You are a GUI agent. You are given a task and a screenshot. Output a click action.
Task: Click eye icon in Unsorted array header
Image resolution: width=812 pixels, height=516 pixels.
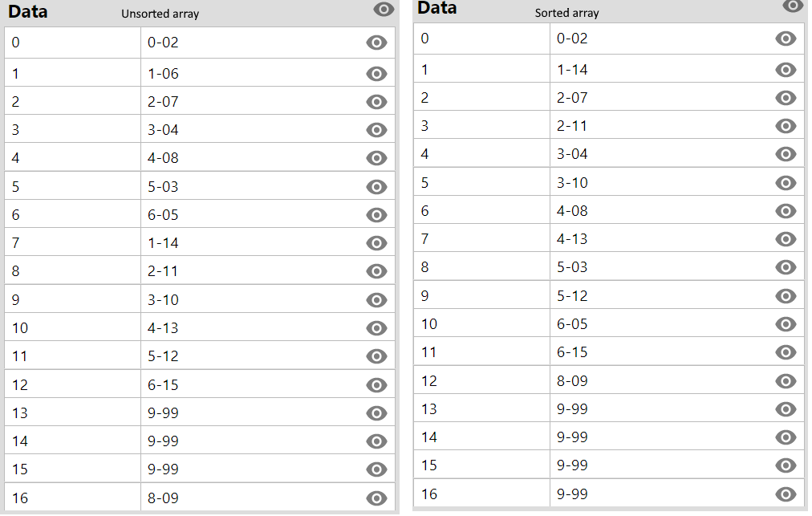(x=384, y=10)
